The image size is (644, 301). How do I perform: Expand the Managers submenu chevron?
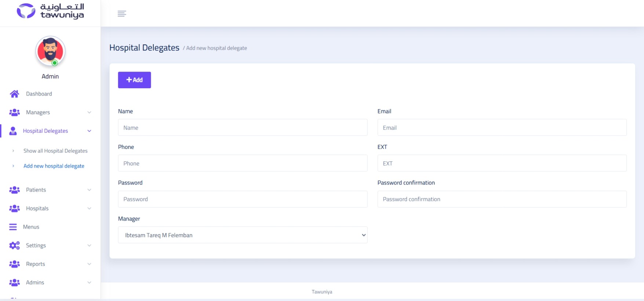tap(89, 112)
